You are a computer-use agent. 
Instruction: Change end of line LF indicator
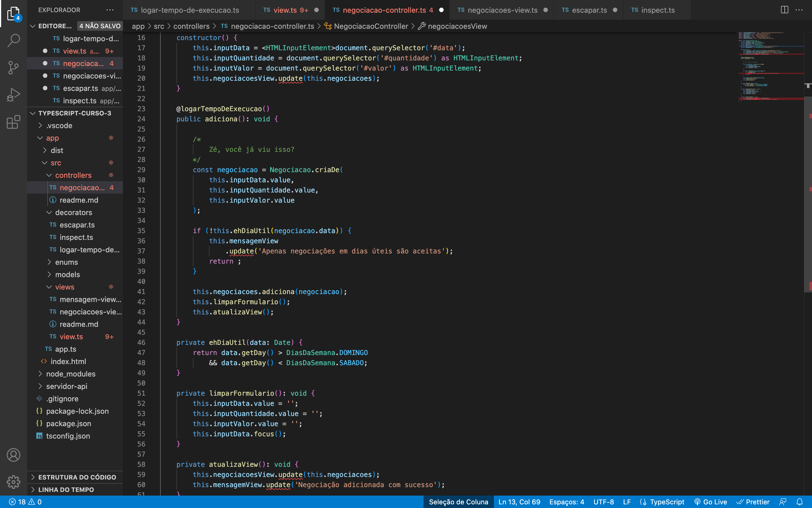[626, 502]
